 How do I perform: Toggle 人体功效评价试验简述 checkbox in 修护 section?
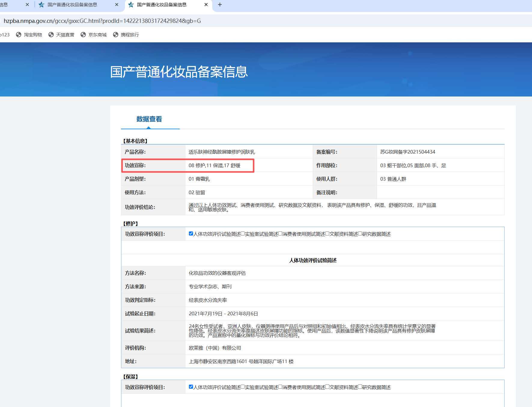191,234
